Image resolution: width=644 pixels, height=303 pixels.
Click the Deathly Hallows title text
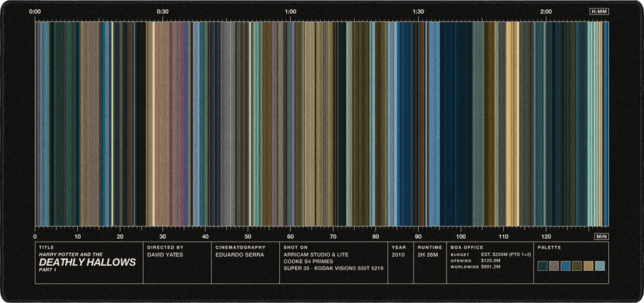tap(87, 263)
